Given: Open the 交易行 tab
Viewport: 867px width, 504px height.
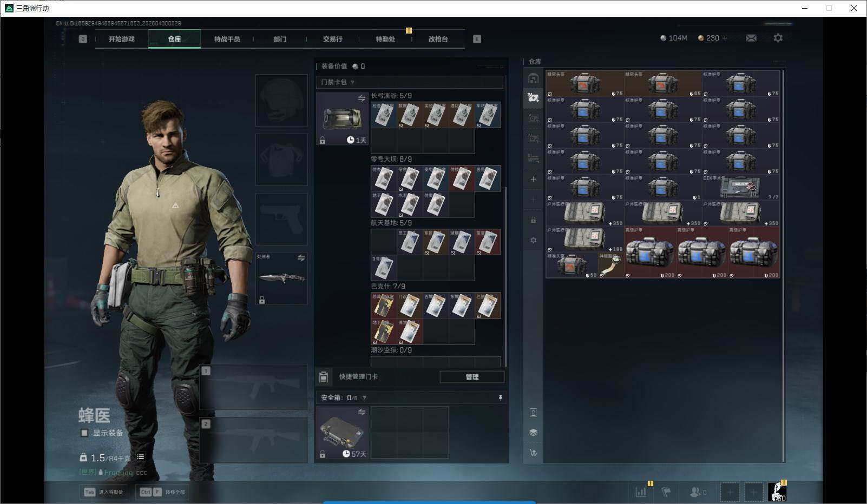Looking at the screenshot, I should (332, 39).
